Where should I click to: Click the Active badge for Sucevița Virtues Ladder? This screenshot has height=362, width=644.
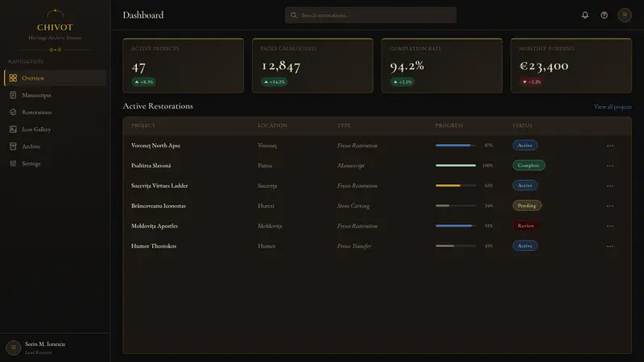coord(525,186)
